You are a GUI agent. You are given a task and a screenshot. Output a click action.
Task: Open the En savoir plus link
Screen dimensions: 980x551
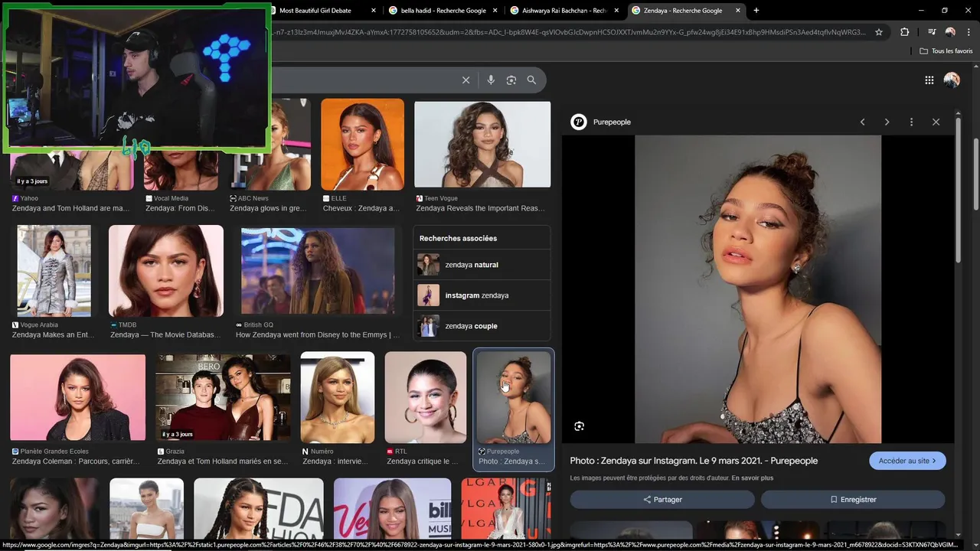tap(752, 478)
